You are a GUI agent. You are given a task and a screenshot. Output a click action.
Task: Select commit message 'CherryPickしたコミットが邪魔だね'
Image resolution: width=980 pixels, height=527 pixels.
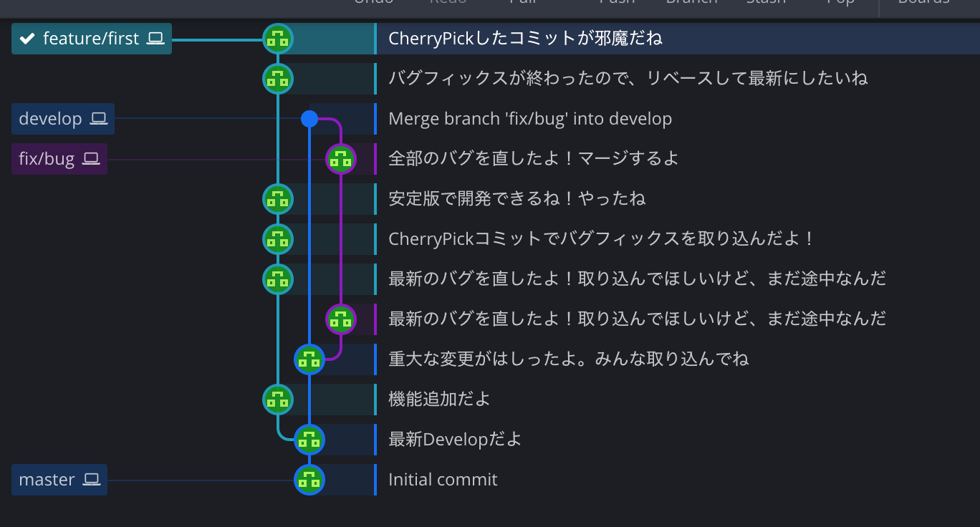point(525,39)
